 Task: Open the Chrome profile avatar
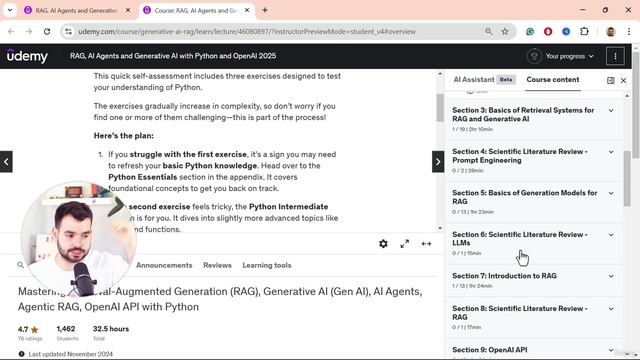pyautogui.click(x=611, y=31)
